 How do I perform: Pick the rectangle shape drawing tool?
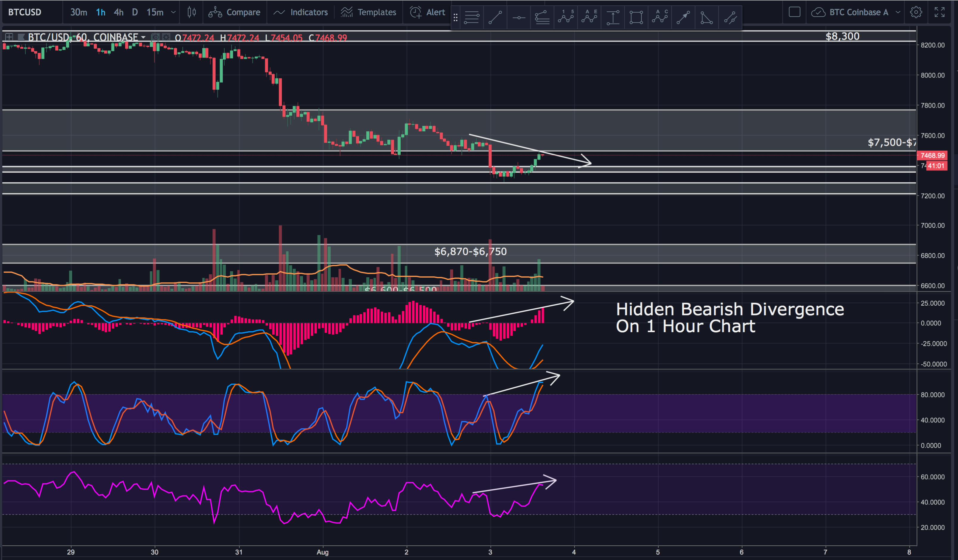pos(636,18)
